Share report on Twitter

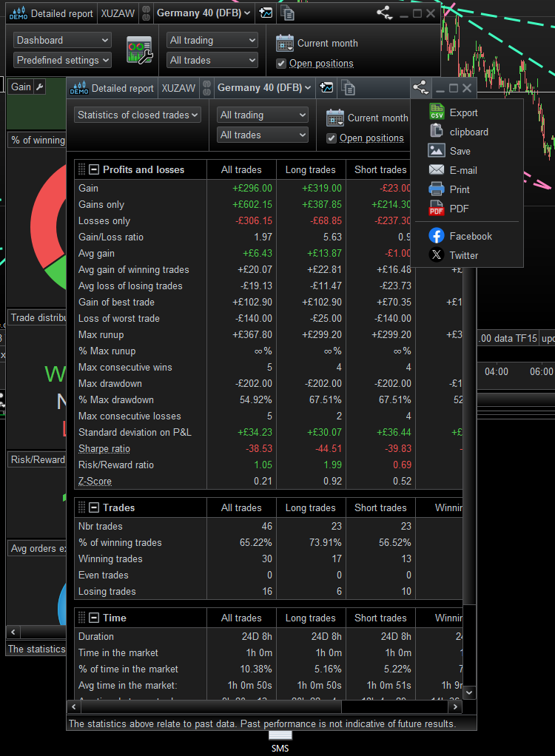tap(454, 255)
